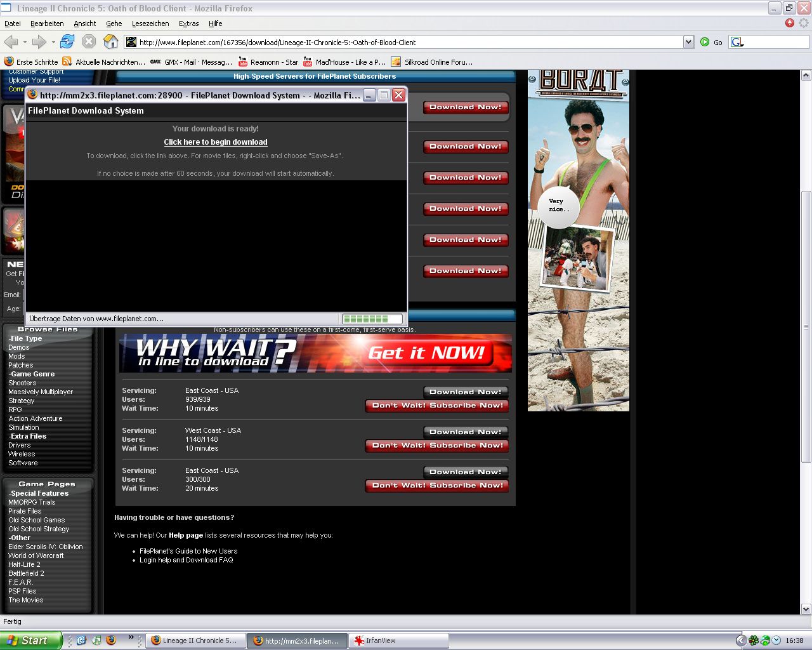
Task: Click the navigate Back arrow
Action: point(11,42)
